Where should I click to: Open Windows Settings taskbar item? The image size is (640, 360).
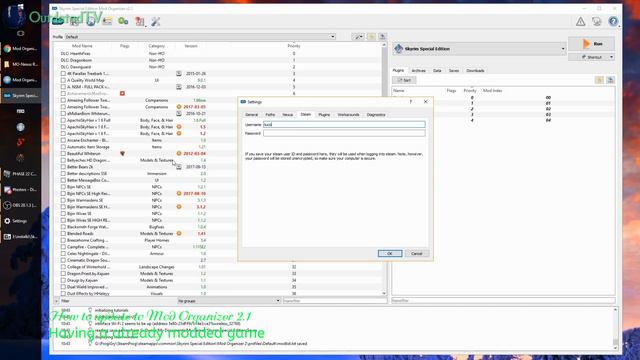20,221
